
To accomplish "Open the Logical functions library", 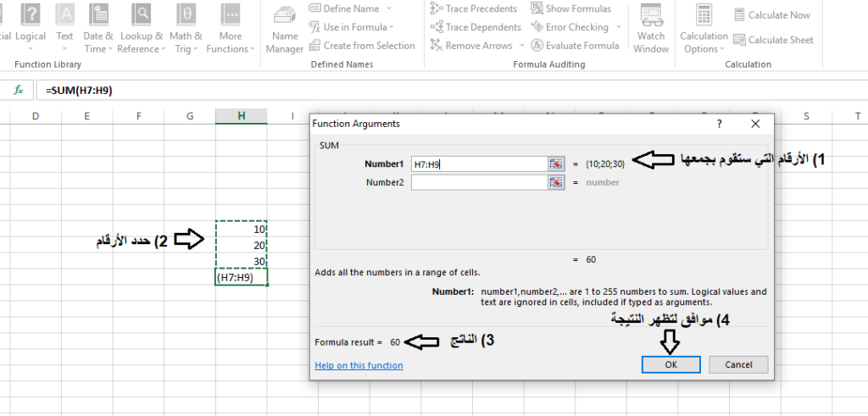I will 31,28.
